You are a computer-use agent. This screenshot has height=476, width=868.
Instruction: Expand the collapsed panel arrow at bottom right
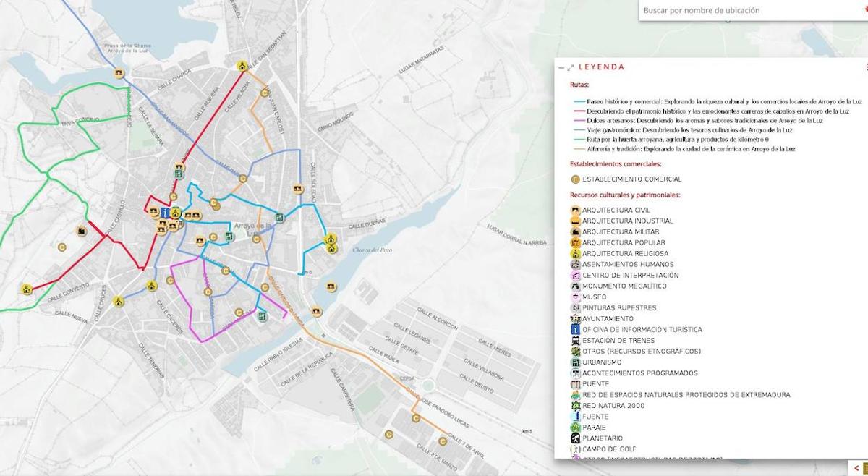(856, 468)
